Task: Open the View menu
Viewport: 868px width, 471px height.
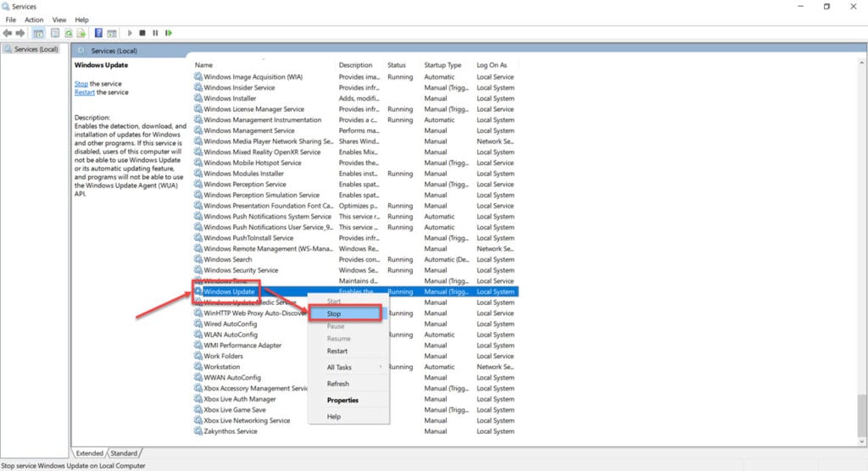Action: click(x=59, y=20)
